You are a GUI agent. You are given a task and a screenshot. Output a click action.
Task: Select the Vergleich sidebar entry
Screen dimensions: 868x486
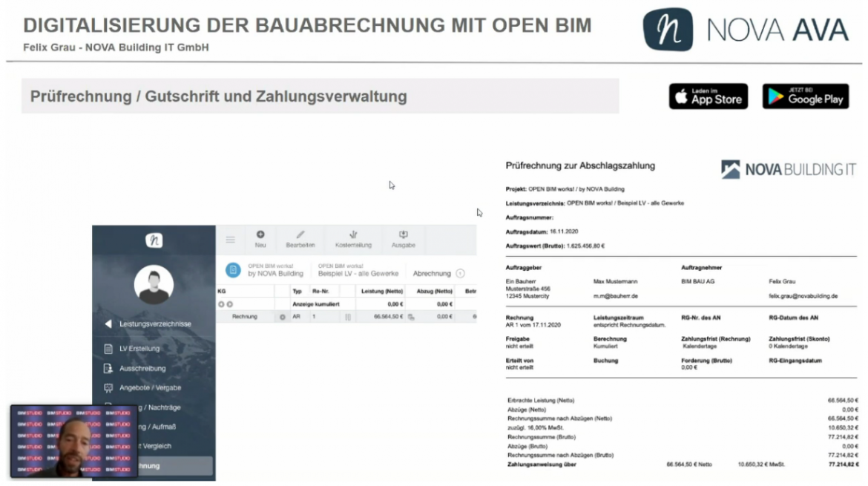coord(156,446)
